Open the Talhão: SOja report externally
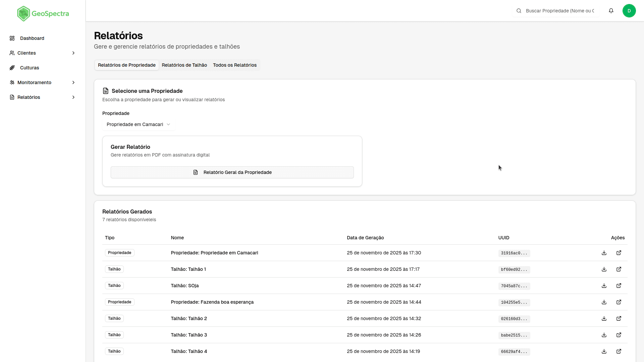This screenshot has height=362, width=644. click(619, 286)
